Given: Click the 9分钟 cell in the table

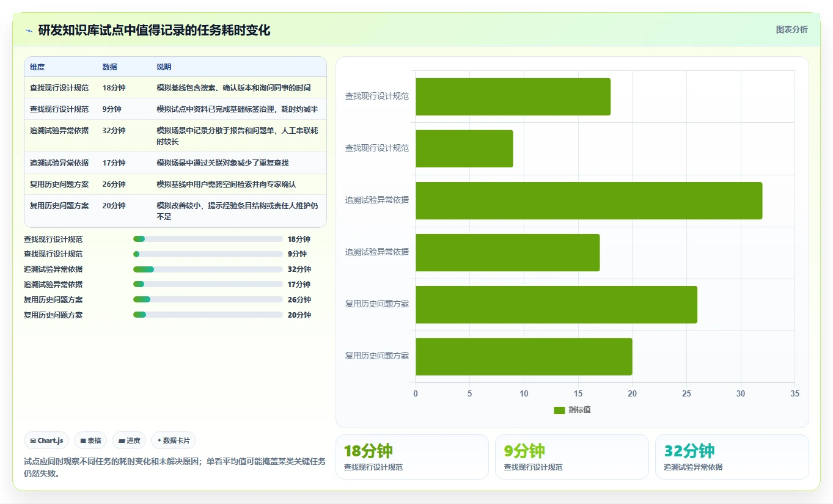Looking at the screenshot, I should point(112,109).
